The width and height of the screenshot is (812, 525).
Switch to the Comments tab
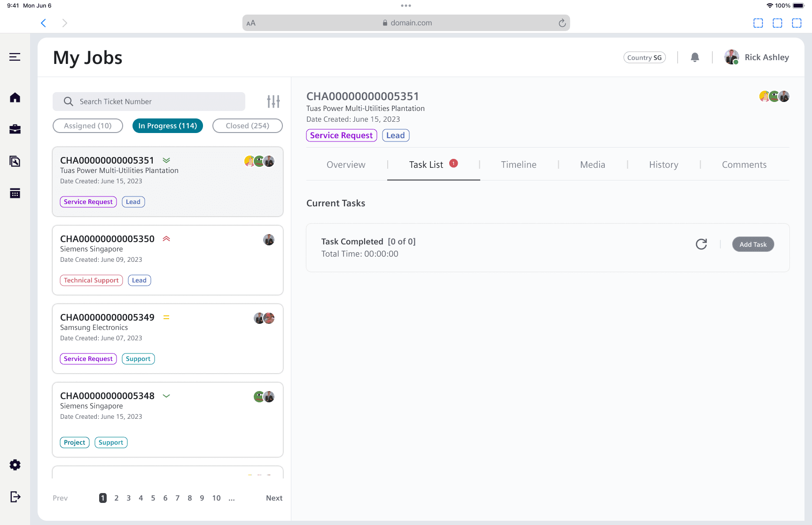(x=744, y=165)
